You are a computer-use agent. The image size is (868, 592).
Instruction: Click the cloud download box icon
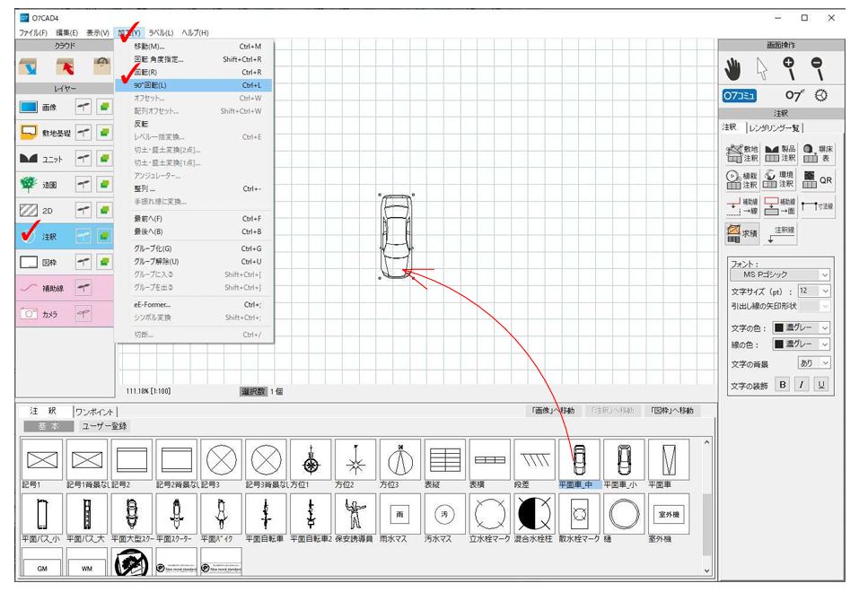(x=28, y=67)
